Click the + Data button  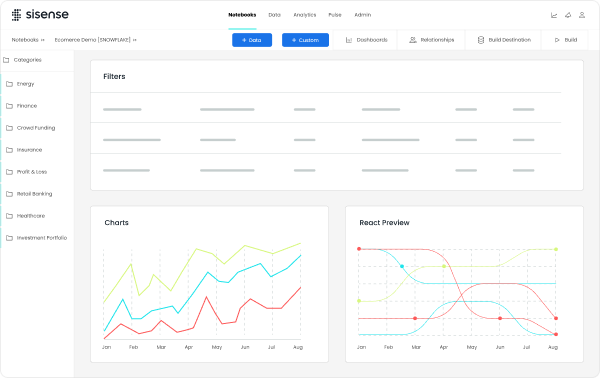(252, 40)
